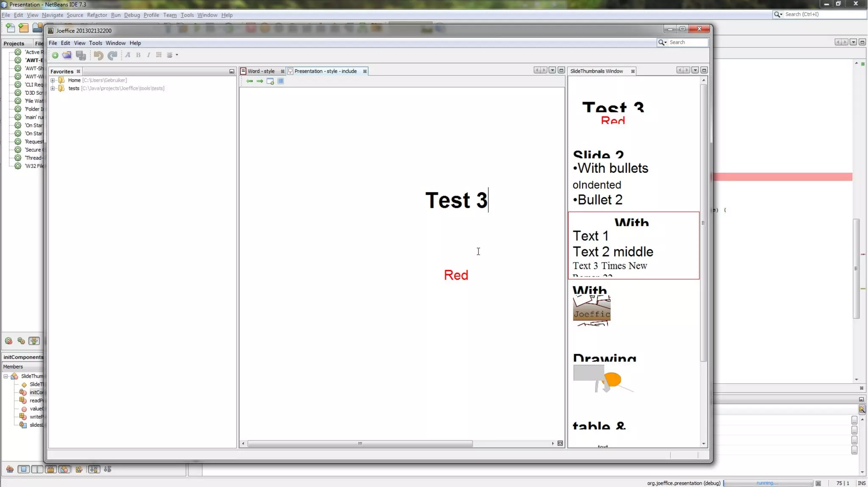Screen dimensions: 868x487
Task: Click the Redo arrow icon
Action: pos(112,55)
